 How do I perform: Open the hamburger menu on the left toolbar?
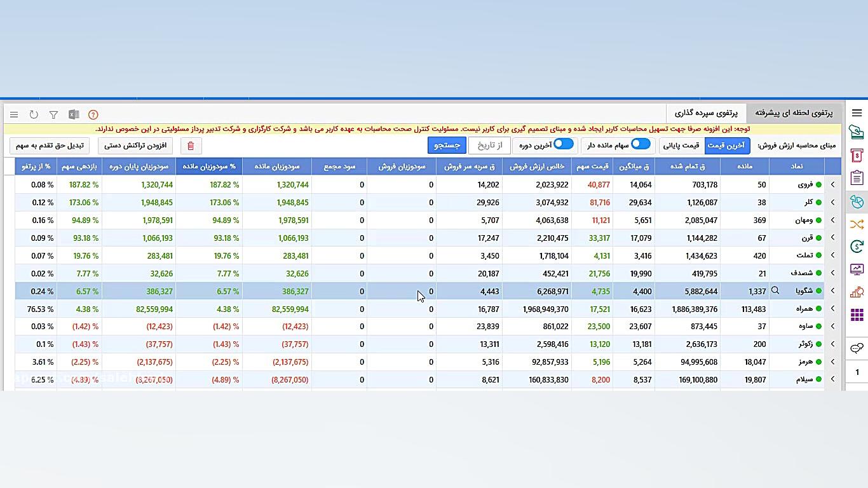(x=14, y=115)
